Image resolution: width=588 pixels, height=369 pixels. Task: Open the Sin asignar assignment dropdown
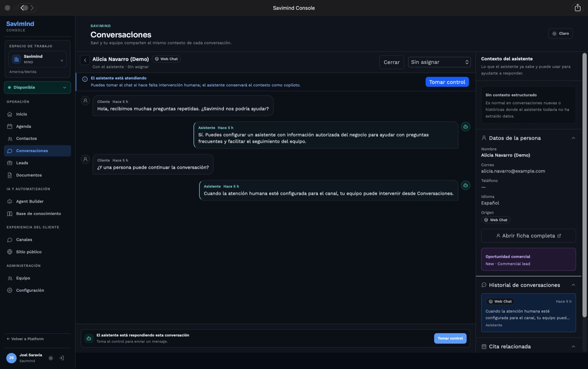point(440,62)
